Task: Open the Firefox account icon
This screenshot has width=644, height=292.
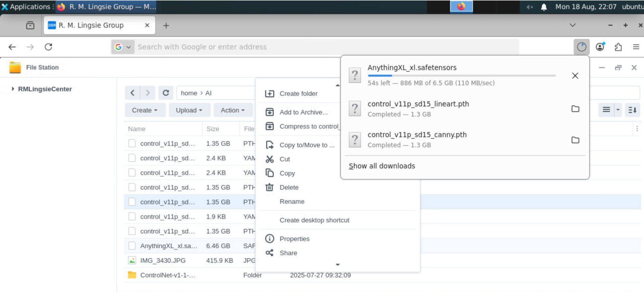Action: coord(600,47)
